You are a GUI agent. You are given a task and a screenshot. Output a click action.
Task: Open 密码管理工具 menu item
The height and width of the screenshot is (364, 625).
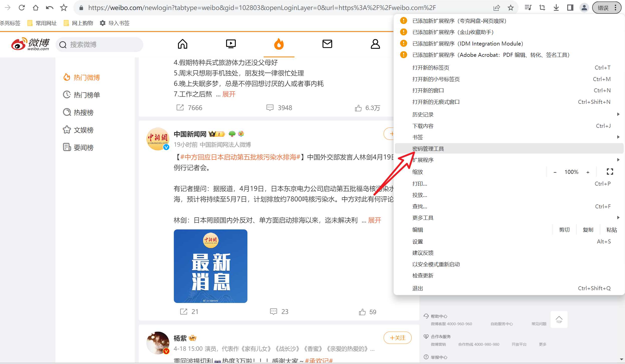coord(509,149)
